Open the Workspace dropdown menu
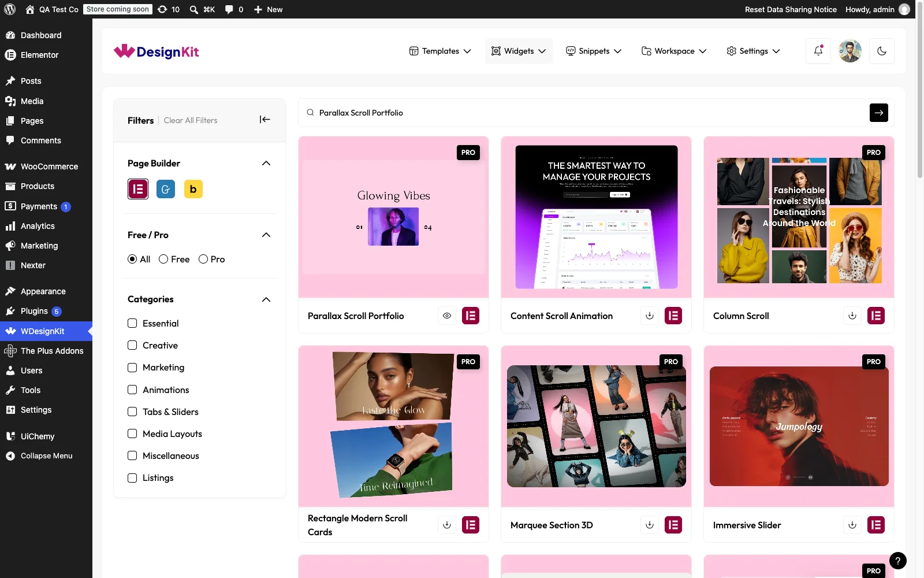Viewport: 924px width, 578px height. point(674,51)
